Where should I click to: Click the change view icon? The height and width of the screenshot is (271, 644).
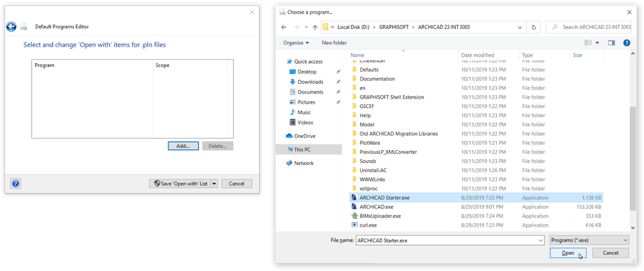pos(588,42)
